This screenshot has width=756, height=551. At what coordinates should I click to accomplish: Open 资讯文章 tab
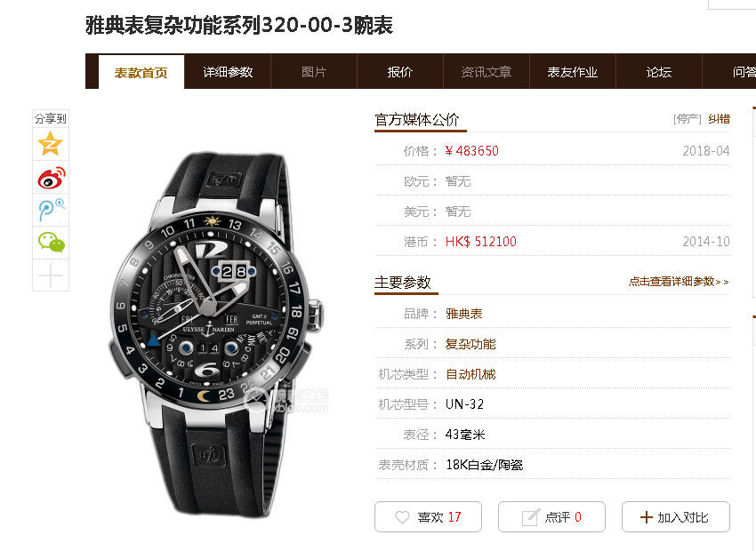(487, 72)
